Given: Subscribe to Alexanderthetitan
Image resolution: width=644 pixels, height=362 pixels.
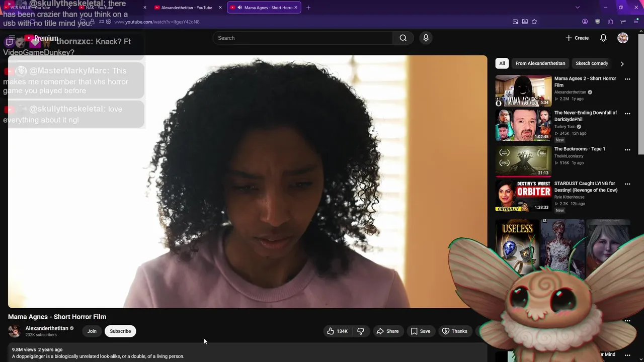Looking at the screenshot, I should click(x=120, y=331).
